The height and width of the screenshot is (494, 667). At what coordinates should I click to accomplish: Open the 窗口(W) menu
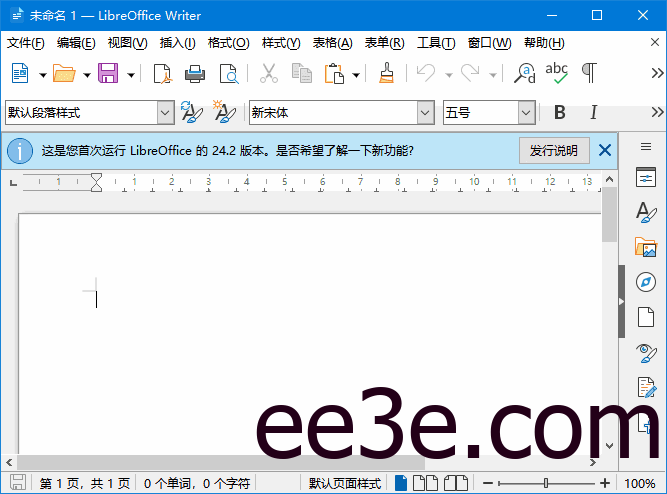click(x=489, y=43)
